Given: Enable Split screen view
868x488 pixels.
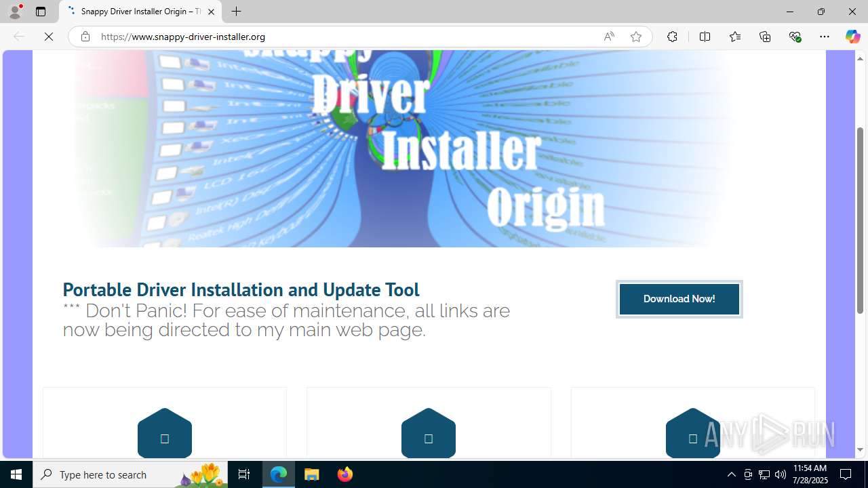Looking at the screenshot, I should (x=705, y=37).
